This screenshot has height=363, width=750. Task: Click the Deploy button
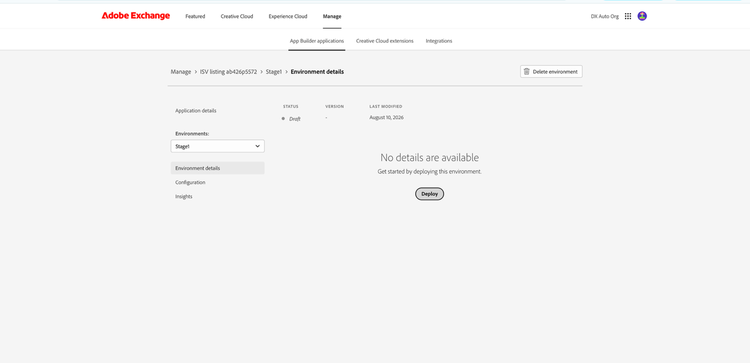coord(430,194)
